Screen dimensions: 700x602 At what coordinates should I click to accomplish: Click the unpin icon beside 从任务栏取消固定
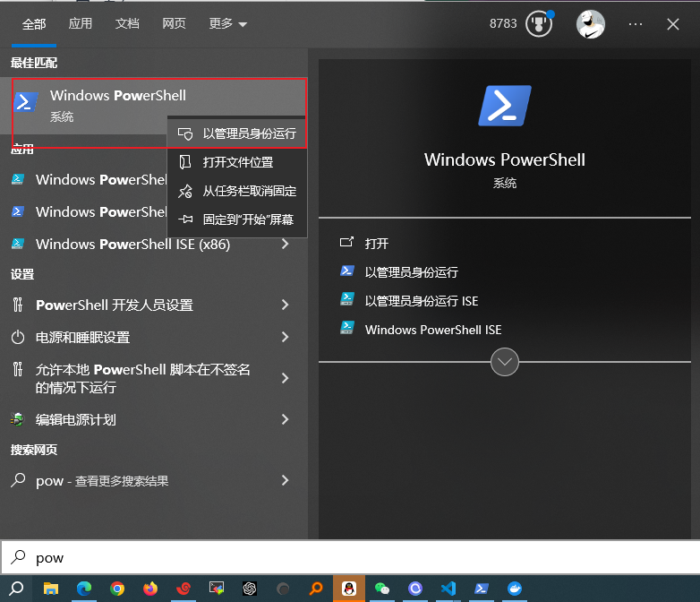click(184, 191)
